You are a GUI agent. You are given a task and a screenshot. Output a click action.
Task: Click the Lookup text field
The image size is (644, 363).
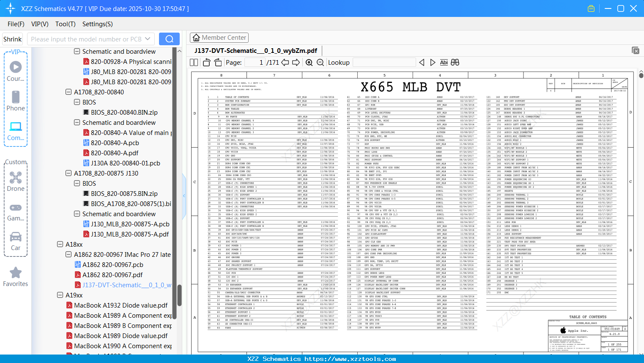[384, 63]
